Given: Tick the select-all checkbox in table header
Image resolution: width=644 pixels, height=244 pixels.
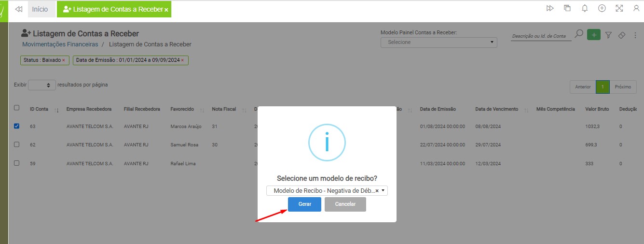Looking at the screenshot, I should coord(17,108).
